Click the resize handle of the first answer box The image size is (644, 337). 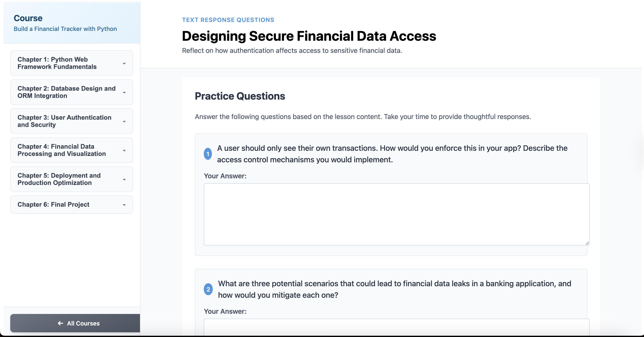[587, 243]
